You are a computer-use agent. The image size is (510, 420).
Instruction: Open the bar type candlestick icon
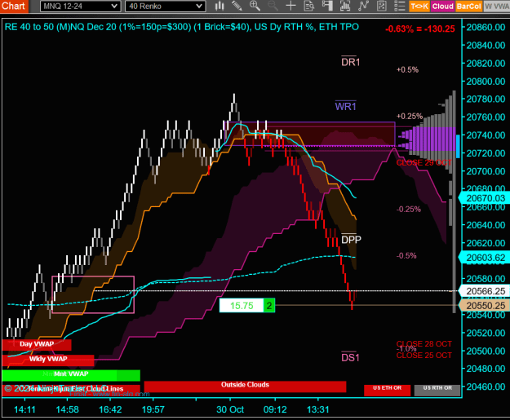220,6
